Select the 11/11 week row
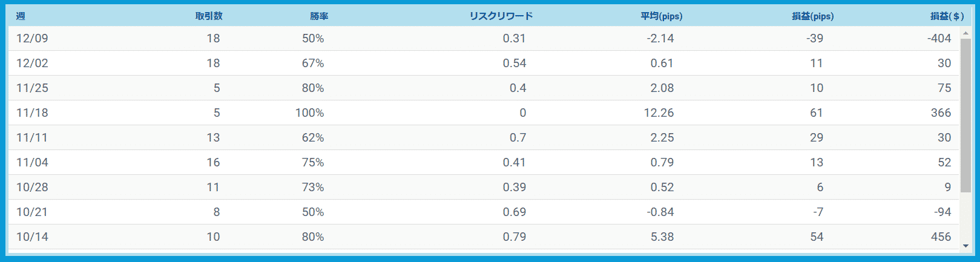Screen dimensions: 980x262 (484, 137)
